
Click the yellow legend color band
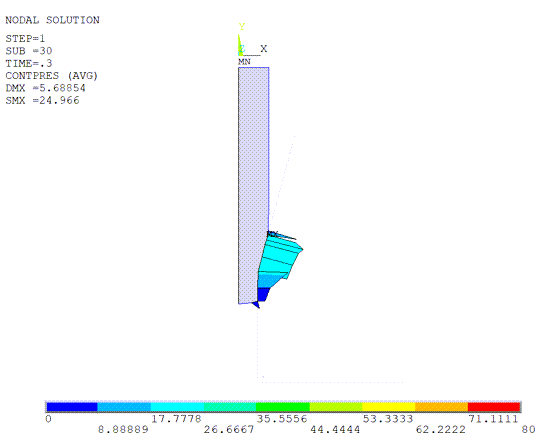click(388, 407)
